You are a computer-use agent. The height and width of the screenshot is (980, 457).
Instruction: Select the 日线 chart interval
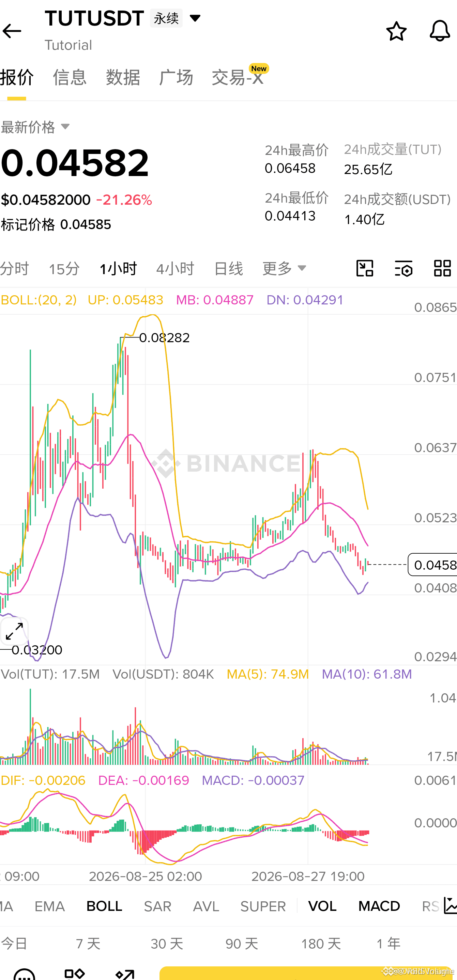(228, 269)
